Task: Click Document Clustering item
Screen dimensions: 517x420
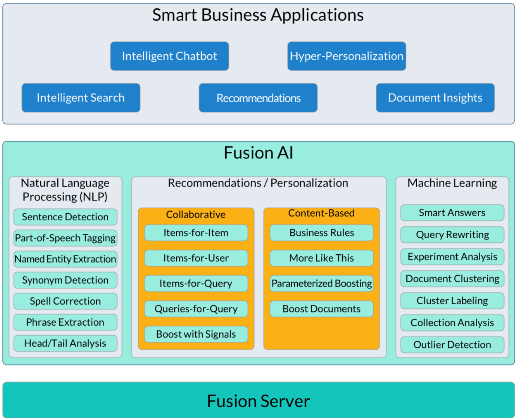Action: tap(452, 279)
